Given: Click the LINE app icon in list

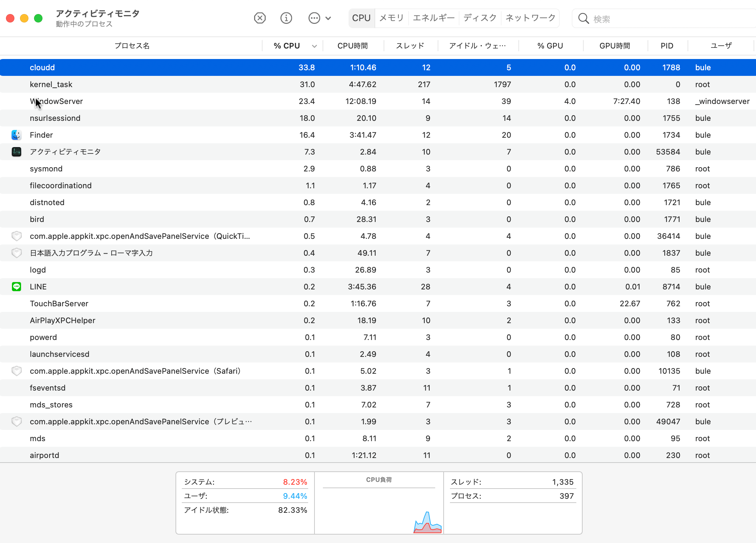Looking at the screenshot, I should [16, 287].
